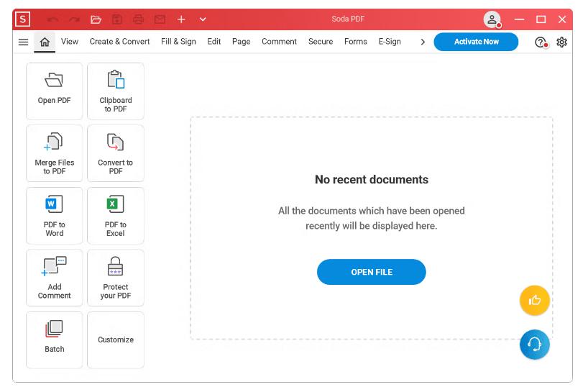Click the Customize tile
Screen dimensions: 588x387
point(116,340)
